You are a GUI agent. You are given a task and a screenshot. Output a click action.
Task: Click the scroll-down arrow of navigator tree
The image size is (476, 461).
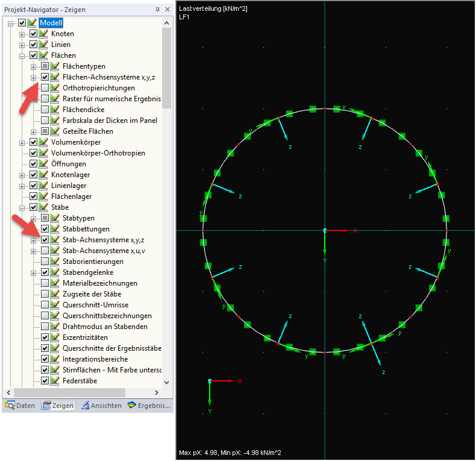167,382
